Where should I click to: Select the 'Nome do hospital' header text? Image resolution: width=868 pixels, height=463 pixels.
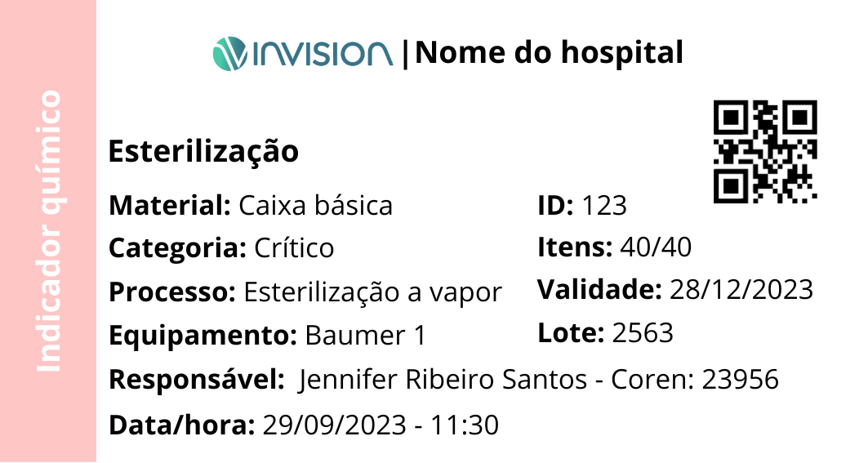[549, 53]
